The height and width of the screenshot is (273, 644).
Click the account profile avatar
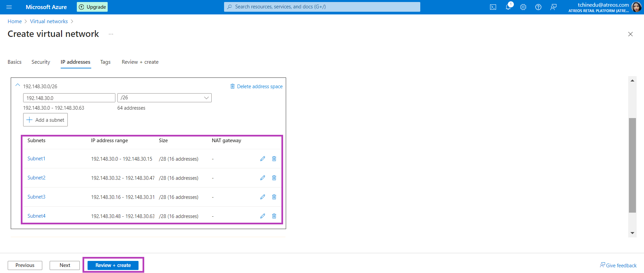pos(636,7)
